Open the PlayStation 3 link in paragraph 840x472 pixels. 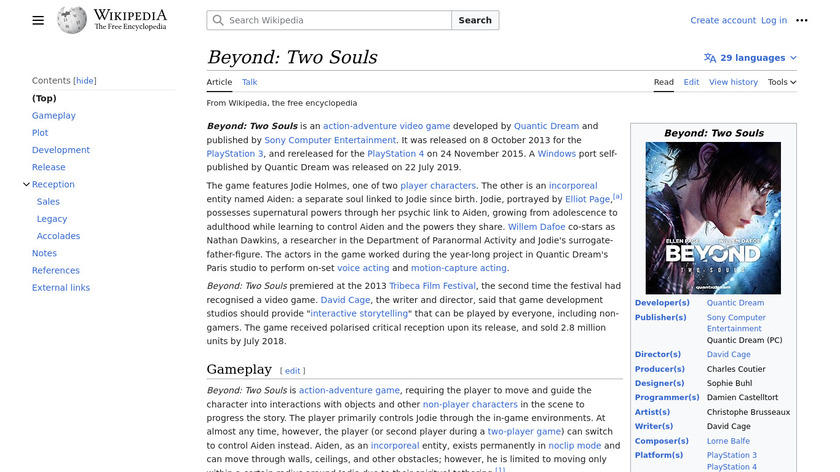pyautogui.click(x=235, y=153)
